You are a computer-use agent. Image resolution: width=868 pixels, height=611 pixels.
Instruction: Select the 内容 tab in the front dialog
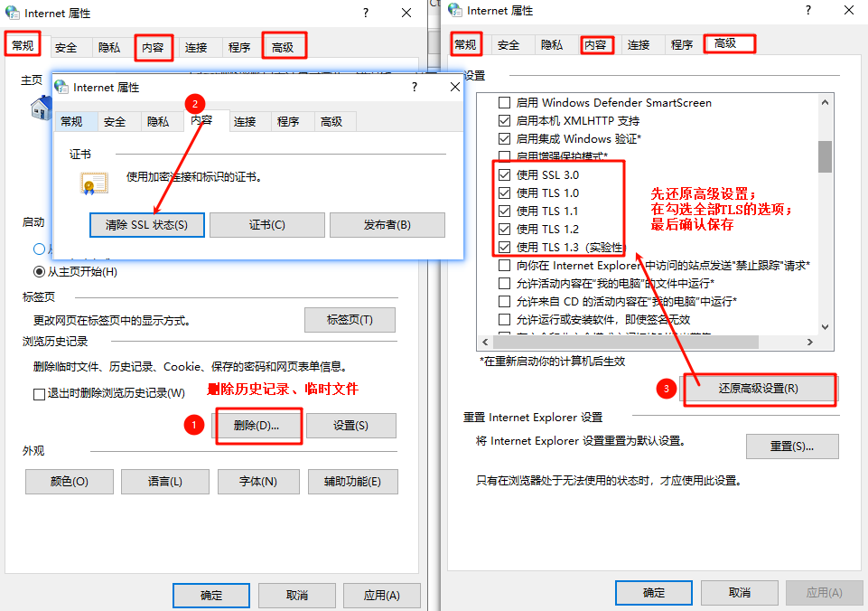(x=201, y=120)
